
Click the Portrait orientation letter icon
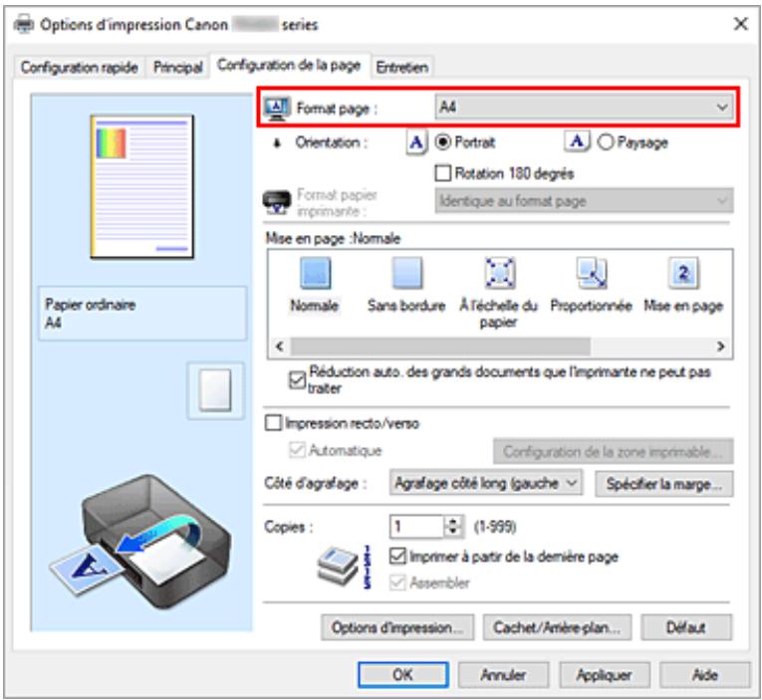point(416,142)
